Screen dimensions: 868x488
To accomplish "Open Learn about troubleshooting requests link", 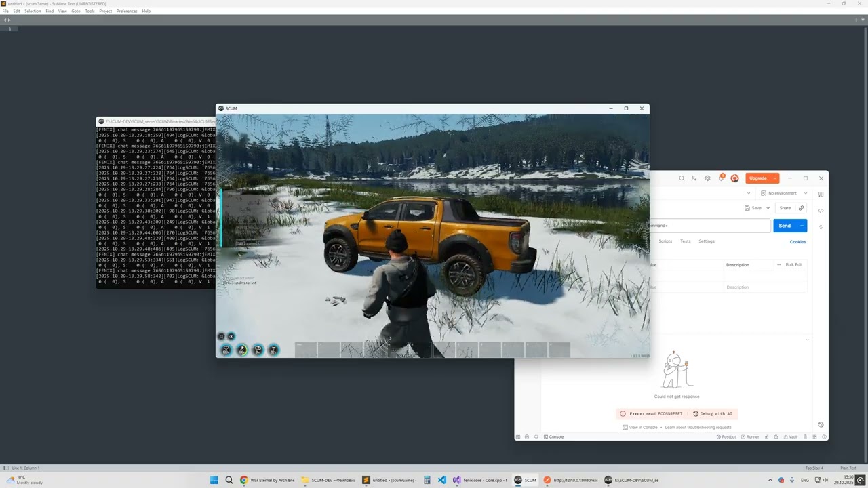I will (698, 428).
